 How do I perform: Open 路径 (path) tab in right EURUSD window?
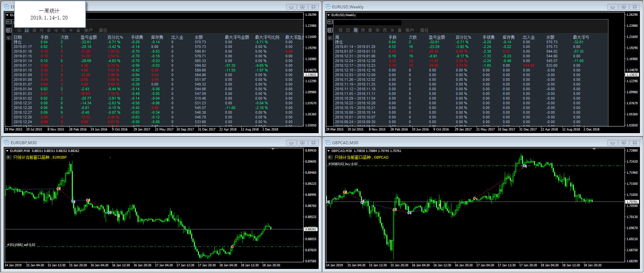point(425,30)
